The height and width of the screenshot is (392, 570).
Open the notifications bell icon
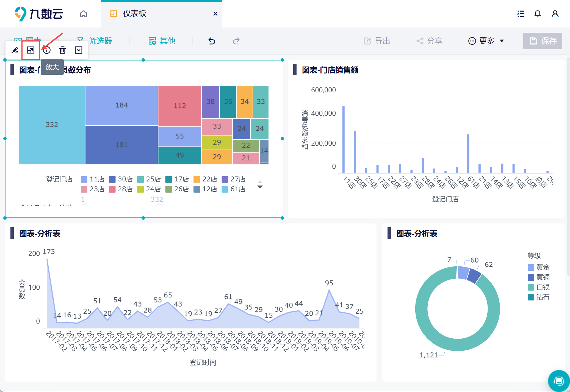(x=538, y=14)
